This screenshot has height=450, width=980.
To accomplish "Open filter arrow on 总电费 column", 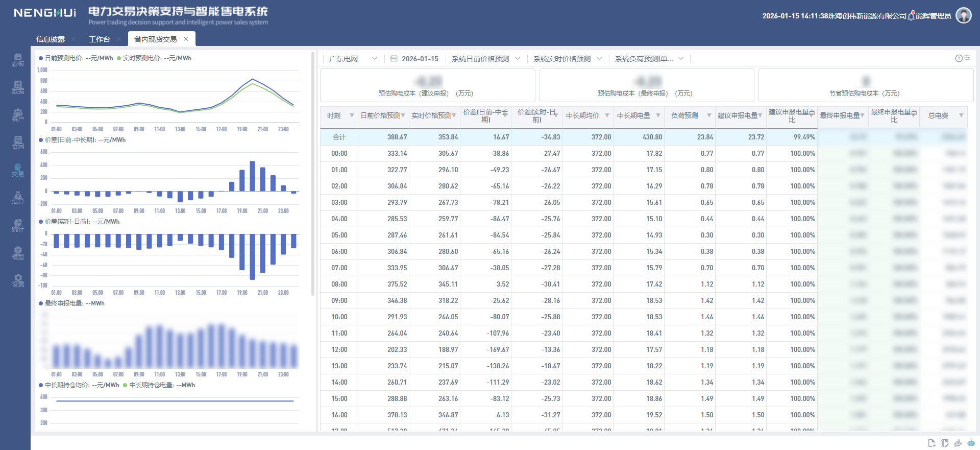I will pyautogui.click(x=961, y=115).
